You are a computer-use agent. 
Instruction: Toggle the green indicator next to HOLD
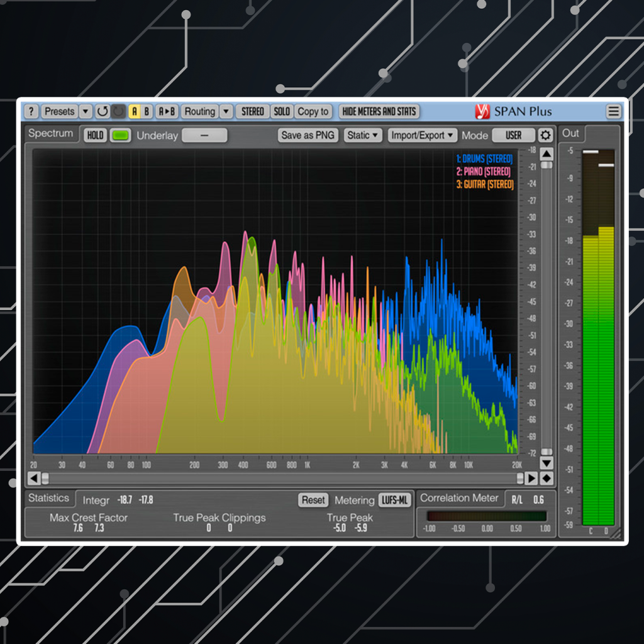click(x=119, y=135)
